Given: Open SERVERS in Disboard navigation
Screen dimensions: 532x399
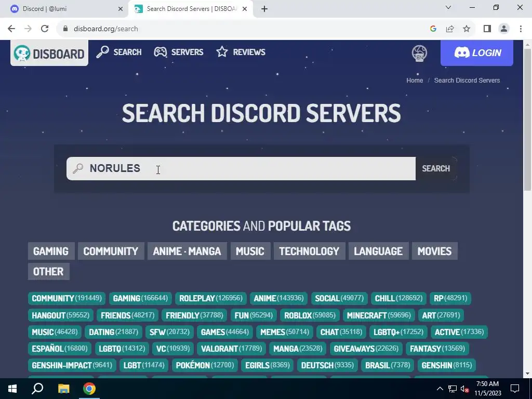Looking at the screenshot, I should (179, 52).
